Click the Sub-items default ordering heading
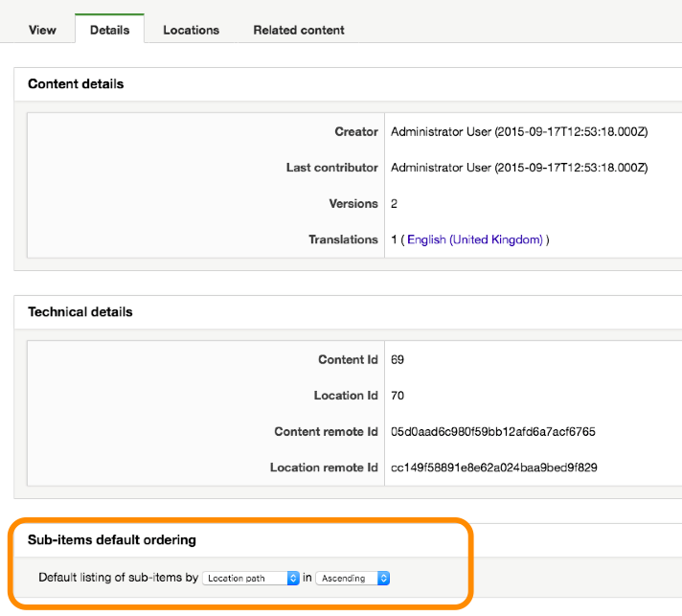Screen dimensions: 682x616 [112, 540]
